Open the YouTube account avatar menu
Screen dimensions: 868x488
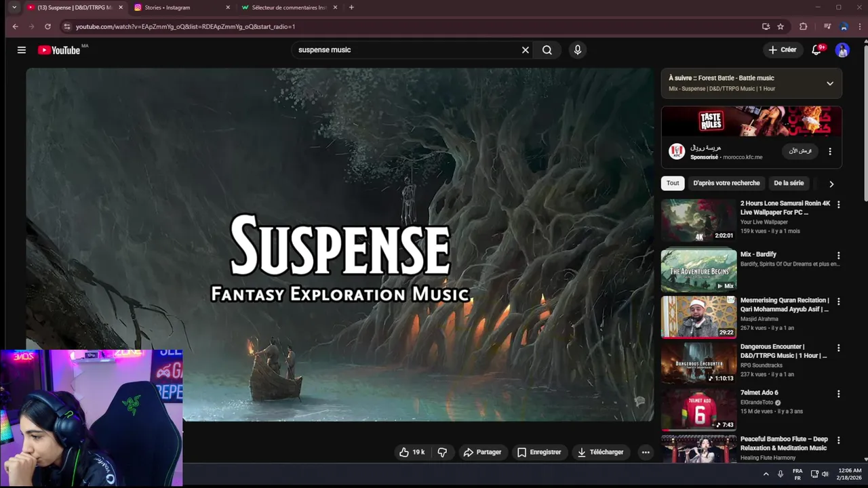point(842,49)
